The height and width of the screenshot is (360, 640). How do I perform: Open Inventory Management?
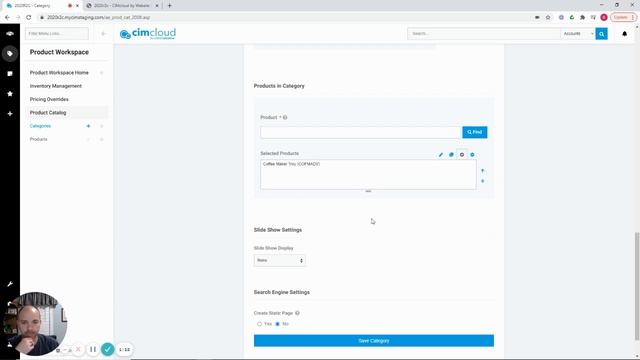[x=56, y=86]
